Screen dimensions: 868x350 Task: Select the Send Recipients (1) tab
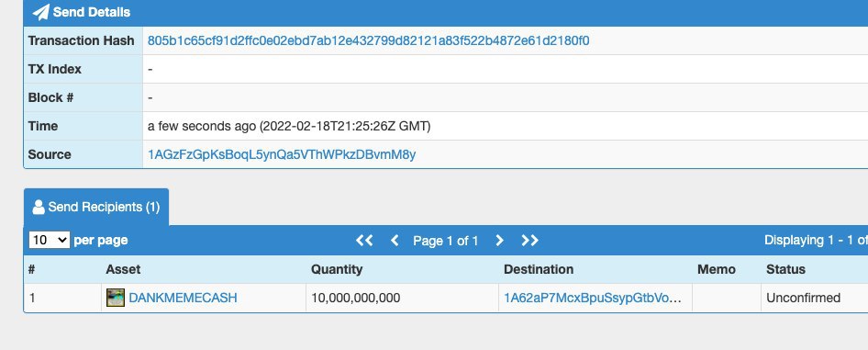[96, 207]
